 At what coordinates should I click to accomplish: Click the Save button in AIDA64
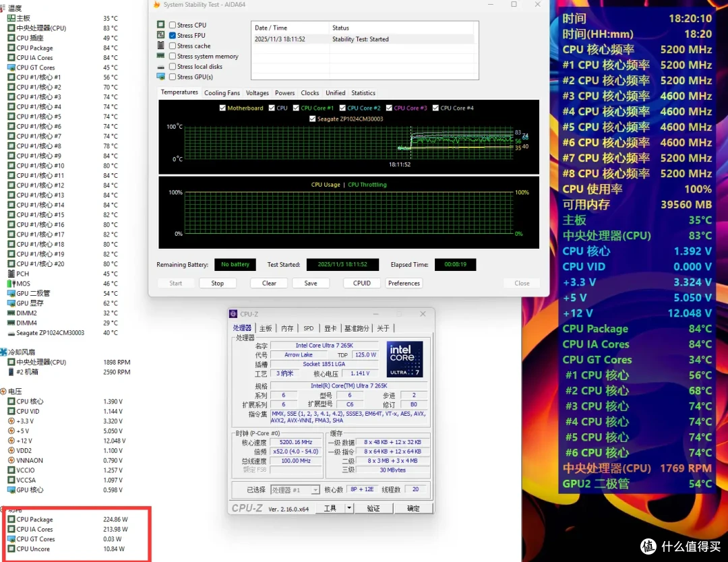311,283
